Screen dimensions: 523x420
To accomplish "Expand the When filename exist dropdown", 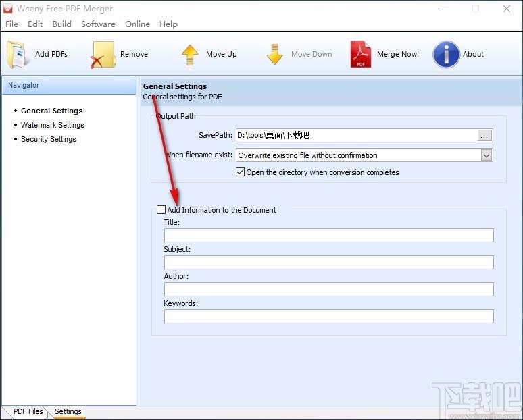I will pyautogui.click(x=487, y=155).
